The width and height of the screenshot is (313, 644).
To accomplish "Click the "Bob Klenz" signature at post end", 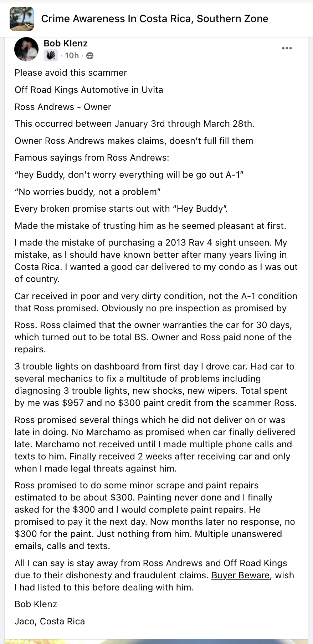I will point(36,604).
